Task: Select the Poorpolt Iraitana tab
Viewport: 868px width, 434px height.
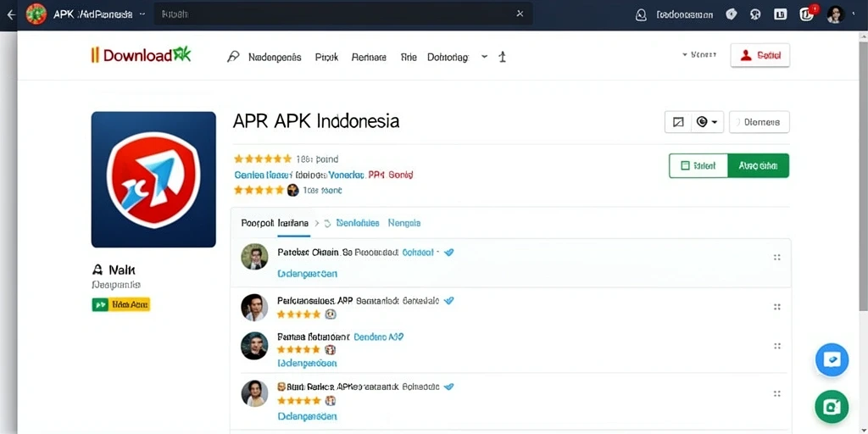Action: (275, 223)
